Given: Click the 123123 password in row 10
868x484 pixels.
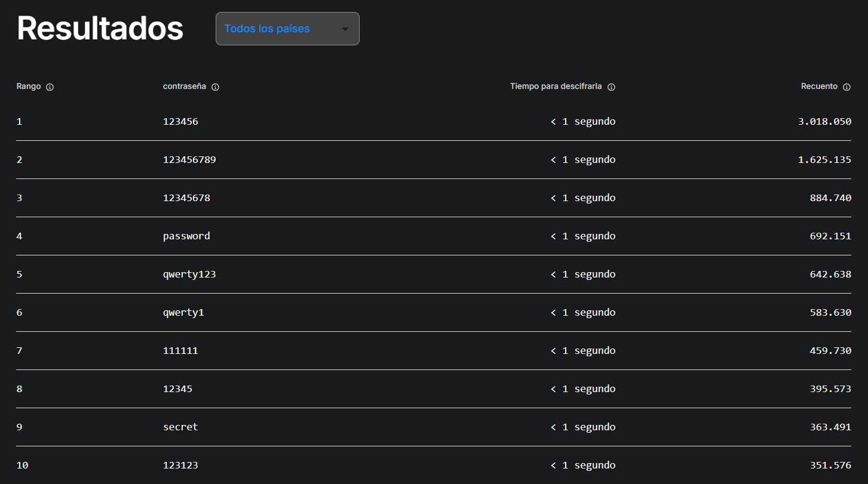Looking at the screenshot, I should (180, 465).
